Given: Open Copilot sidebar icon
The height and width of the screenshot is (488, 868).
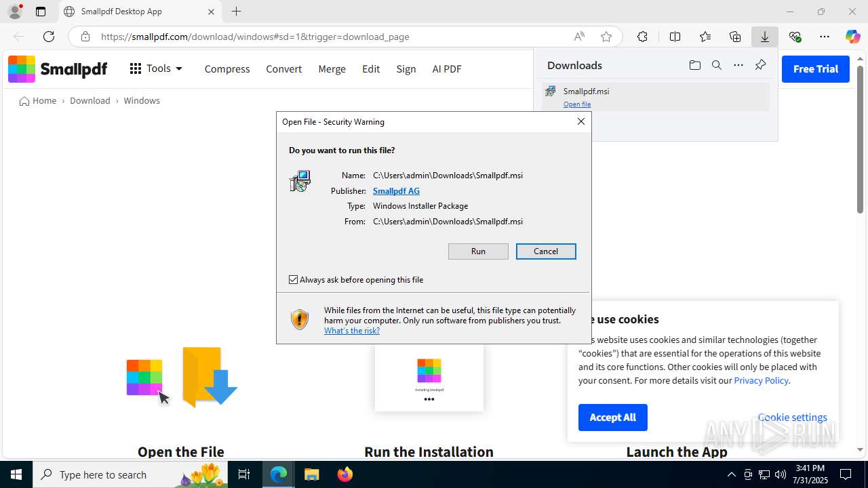Looking at the screenshot, I should click(853, 37).
